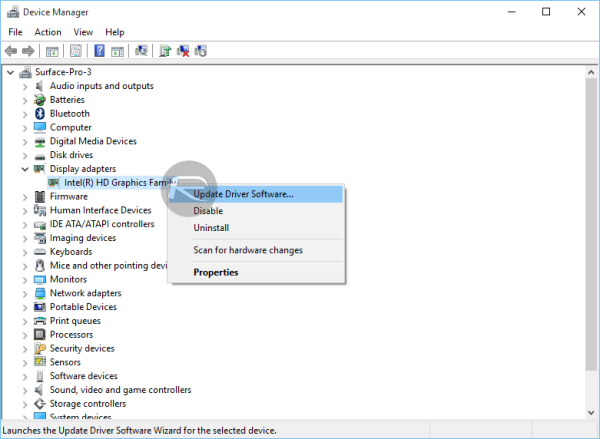Select the Processors text label
This screenshot has width=600, height=439.
(x=71, y=335)
